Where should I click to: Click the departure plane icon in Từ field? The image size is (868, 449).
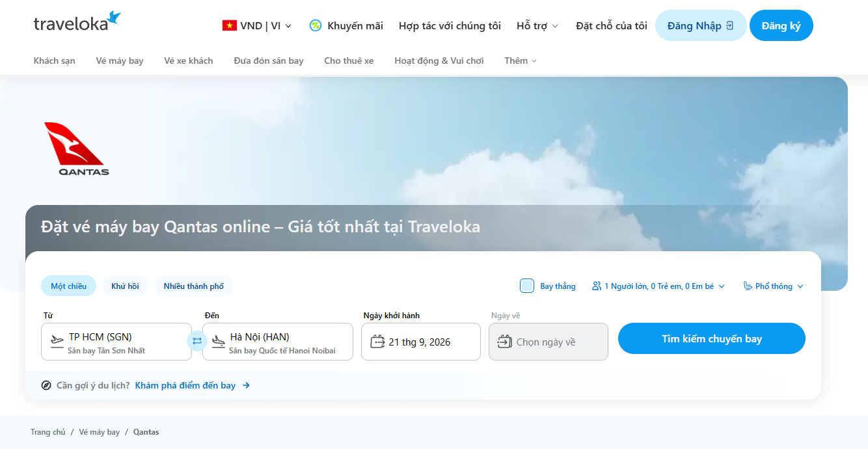pyautogui.click(x=57, y=341)
